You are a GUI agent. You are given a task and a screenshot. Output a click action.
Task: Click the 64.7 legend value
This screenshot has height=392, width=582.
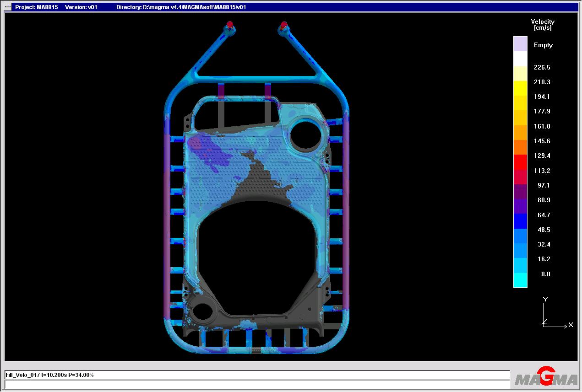pos(544,215)
